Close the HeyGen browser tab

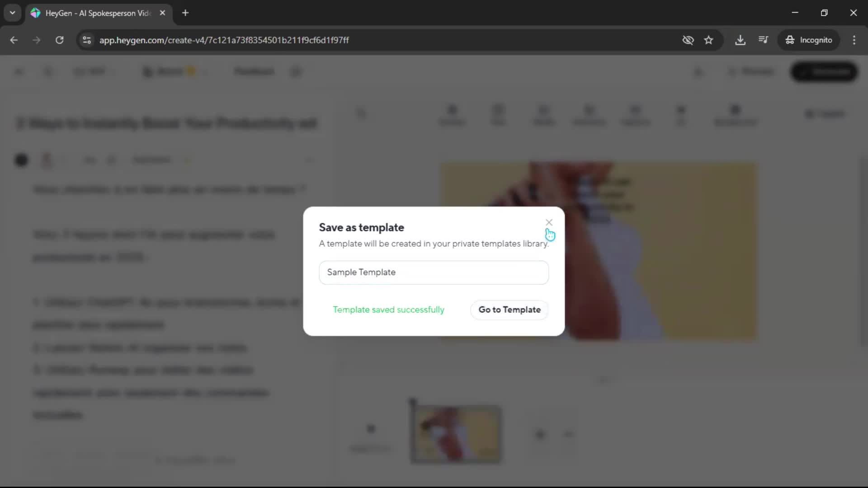coord(162,13)
